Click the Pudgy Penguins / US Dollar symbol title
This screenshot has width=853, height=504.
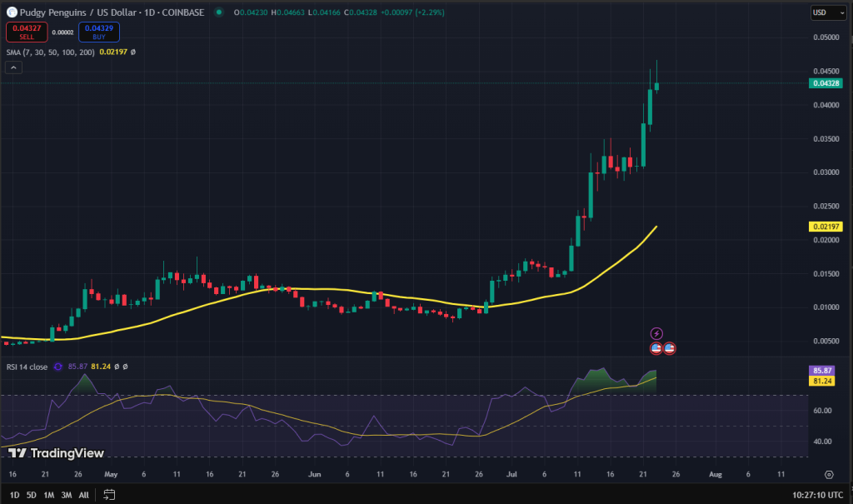(112, 12)
